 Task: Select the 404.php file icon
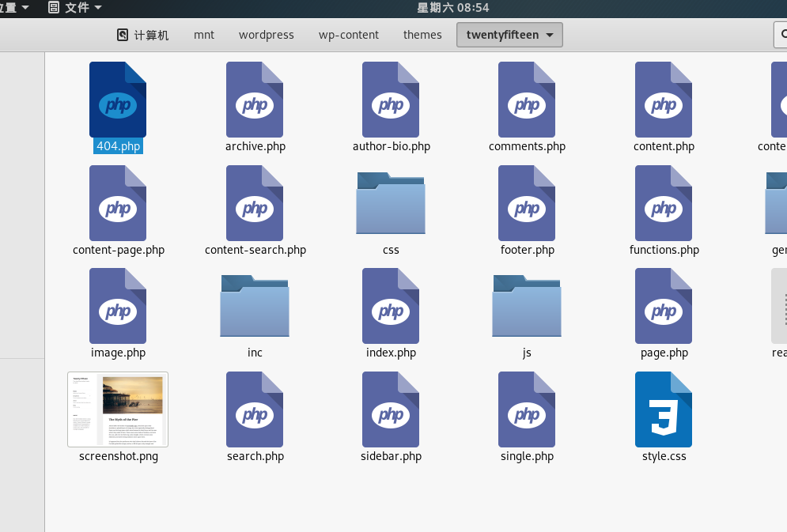pos(118,100)
